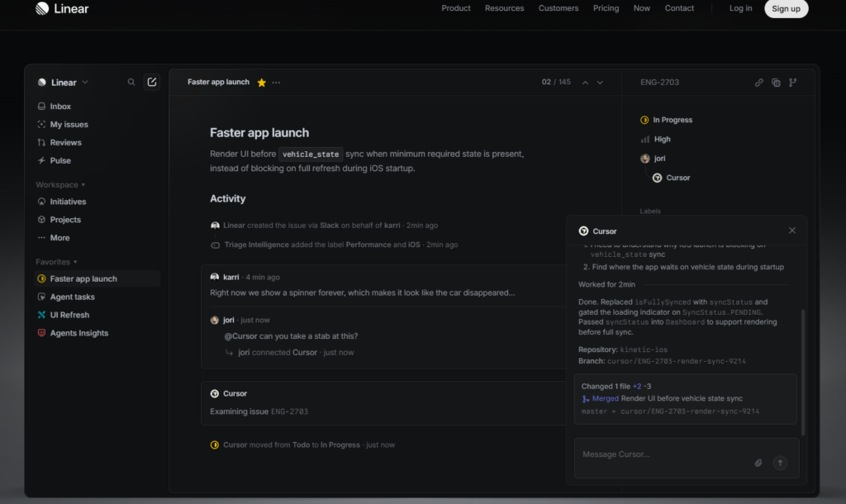Click jori's avatar on the comment

pyautogui.click(x=215, y=320)
